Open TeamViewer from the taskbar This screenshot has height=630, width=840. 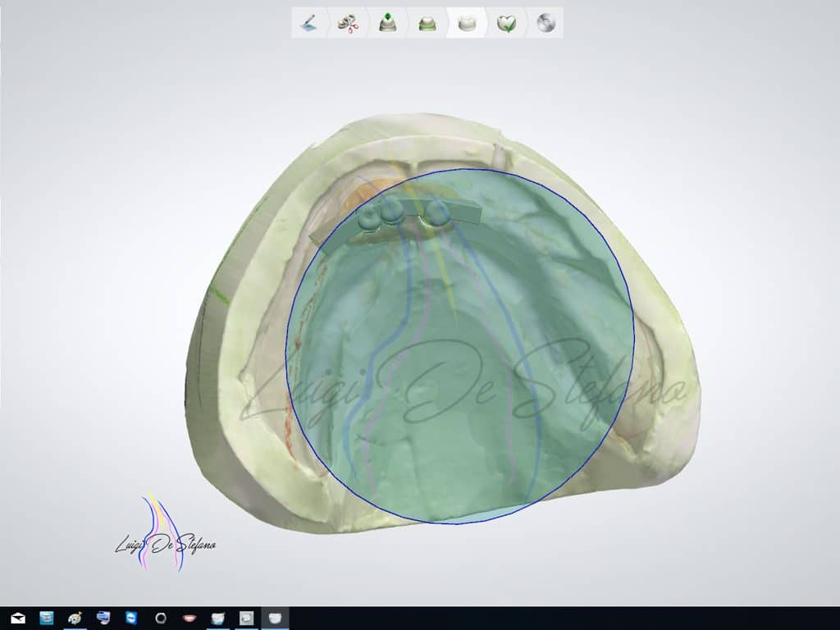coord(132,618)
